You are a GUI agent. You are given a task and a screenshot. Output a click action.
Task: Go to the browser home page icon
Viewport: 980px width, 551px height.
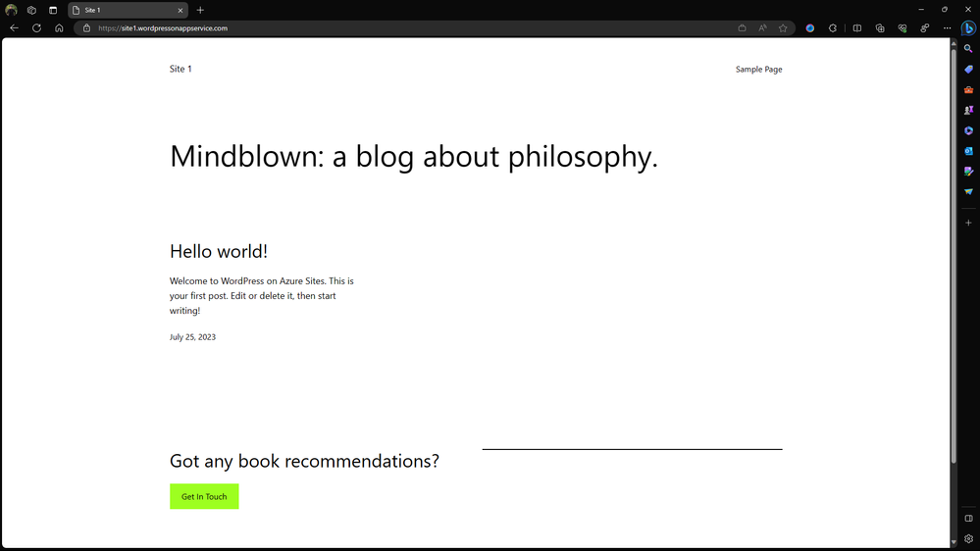(x=60, y=28)
